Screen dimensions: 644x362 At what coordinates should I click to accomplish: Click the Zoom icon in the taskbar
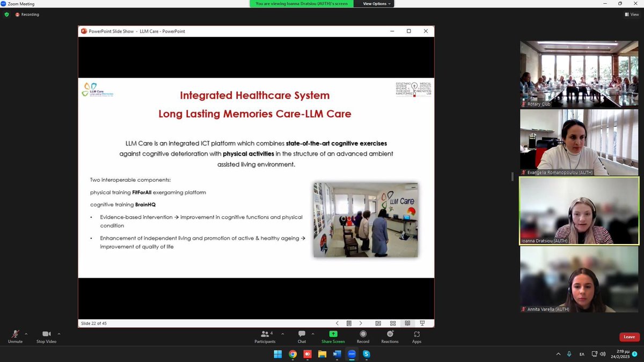tap(352, 354)
